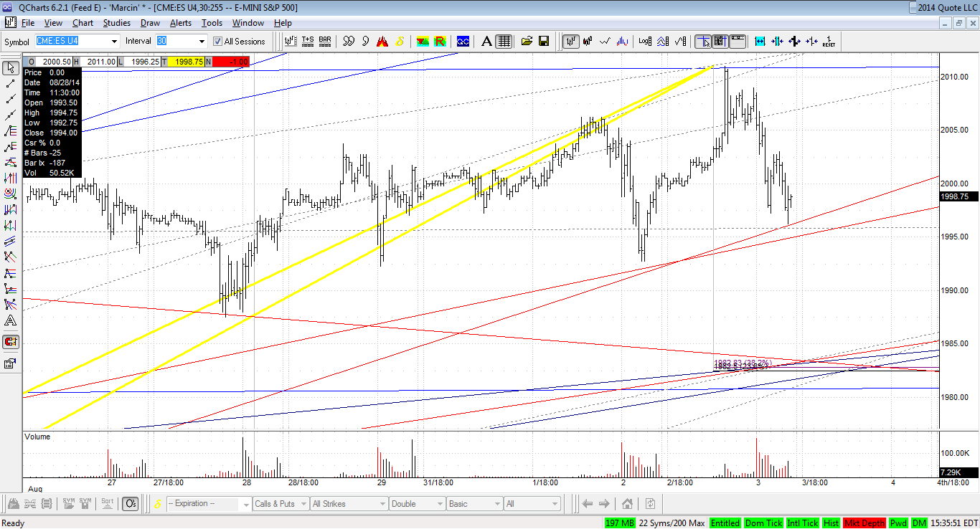
Task: Expand the Double dropdown
Action: (x=439, y=504)
